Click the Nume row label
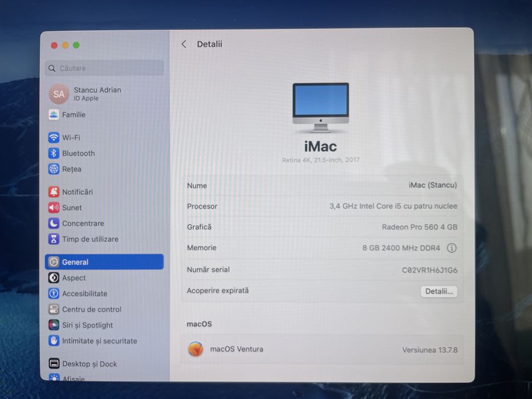The width and height of the screenshot is (532, 399). pos(197,186)
